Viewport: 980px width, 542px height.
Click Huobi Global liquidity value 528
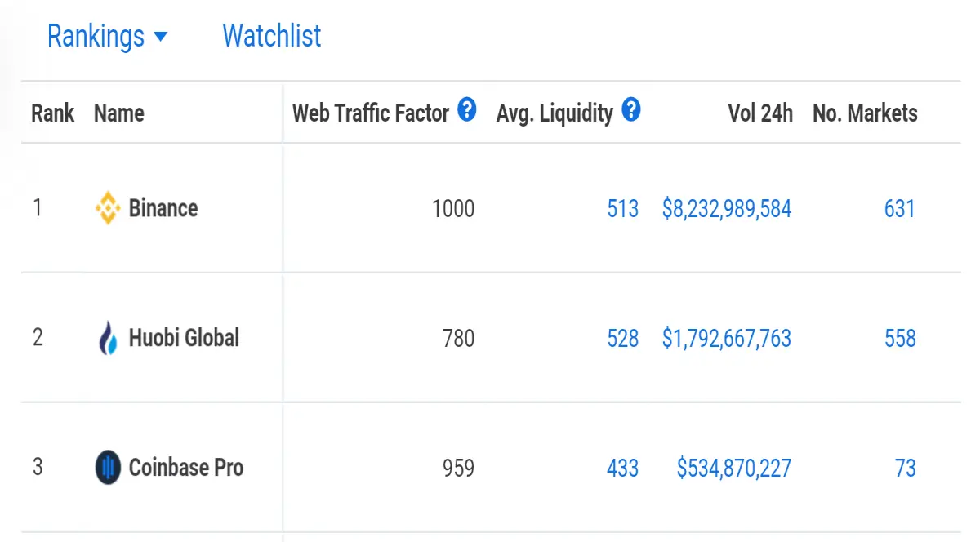coord(622,338)
